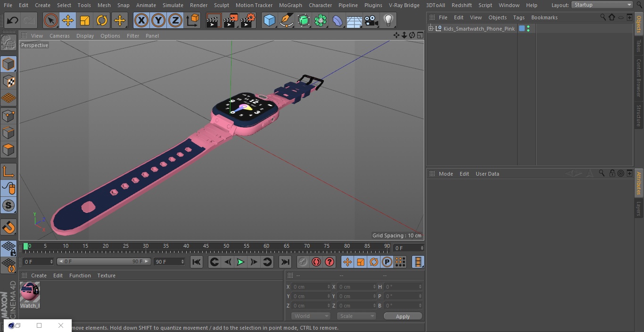Click frame 45 on timeline ruler
This screenshot has width=644, height=332.
click(x=206, y=246)
